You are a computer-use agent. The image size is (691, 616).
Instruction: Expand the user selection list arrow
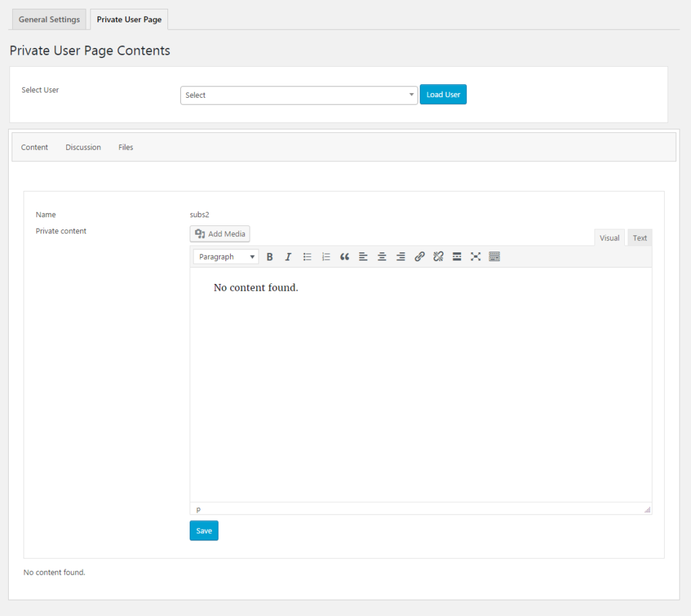412,94
